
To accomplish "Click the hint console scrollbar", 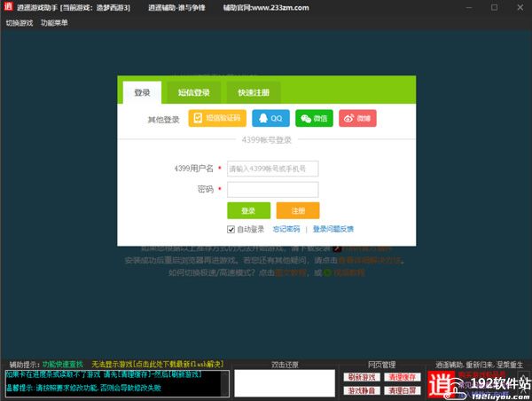I will point(224,383).
